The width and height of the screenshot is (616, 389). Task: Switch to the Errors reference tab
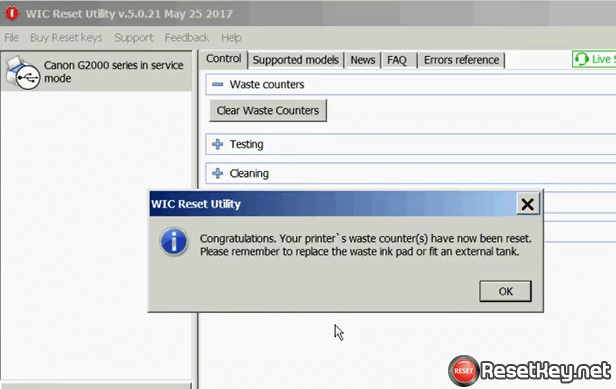tap(461, 60)
